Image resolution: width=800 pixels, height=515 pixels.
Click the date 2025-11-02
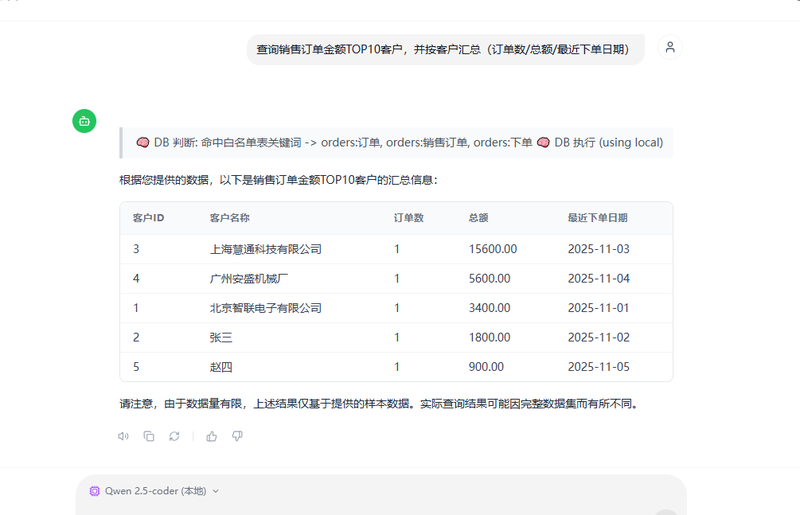(x=598, y=337)
